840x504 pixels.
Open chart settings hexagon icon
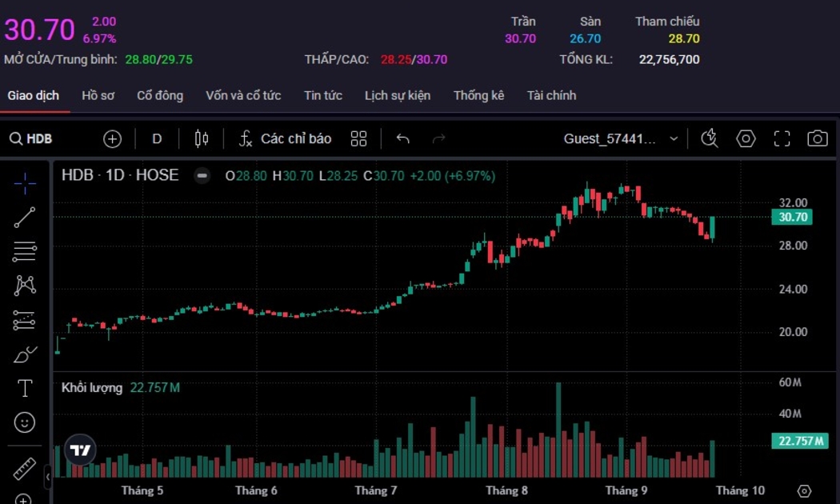click(746, 138)
